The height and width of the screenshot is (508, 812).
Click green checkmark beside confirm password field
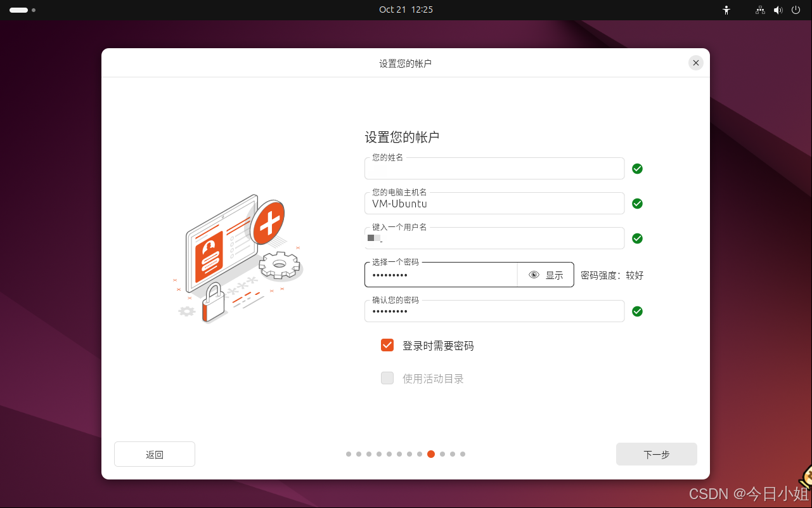[x=637, y=311]
